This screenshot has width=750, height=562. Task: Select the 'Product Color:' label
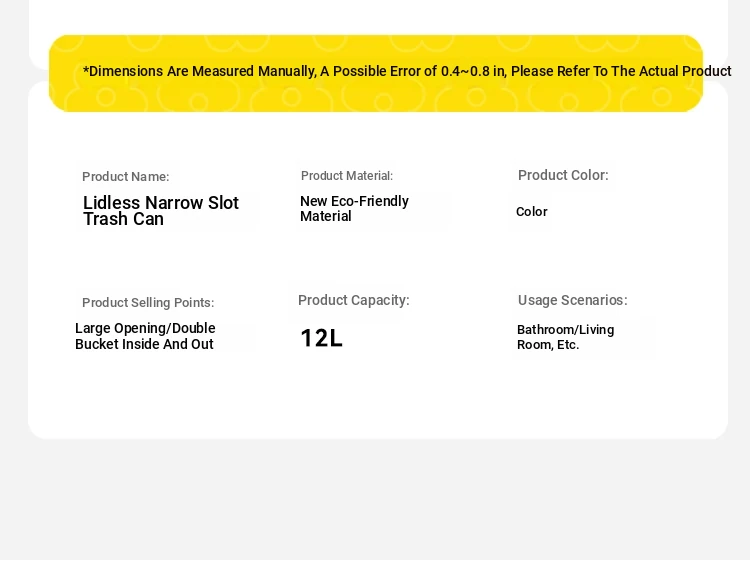(563, 175)
